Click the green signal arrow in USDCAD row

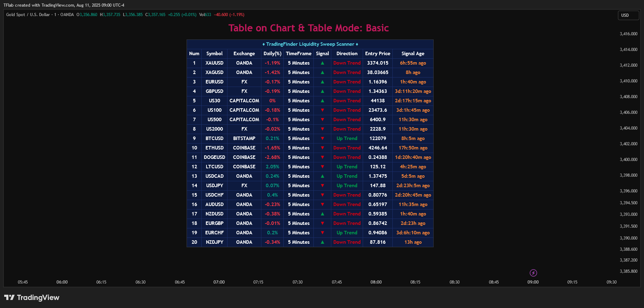[323, 176]
